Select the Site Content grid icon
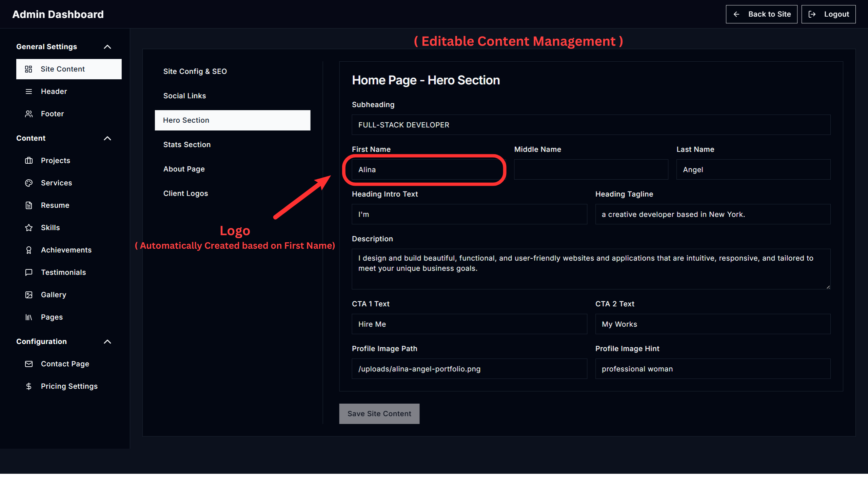Screen dimensions: 868x488 click(x=29, y=69)
